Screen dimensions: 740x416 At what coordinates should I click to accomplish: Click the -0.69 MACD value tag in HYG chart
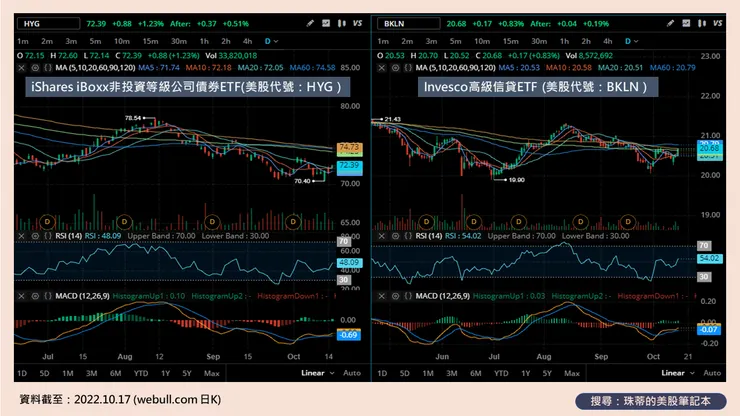[348, 335]
